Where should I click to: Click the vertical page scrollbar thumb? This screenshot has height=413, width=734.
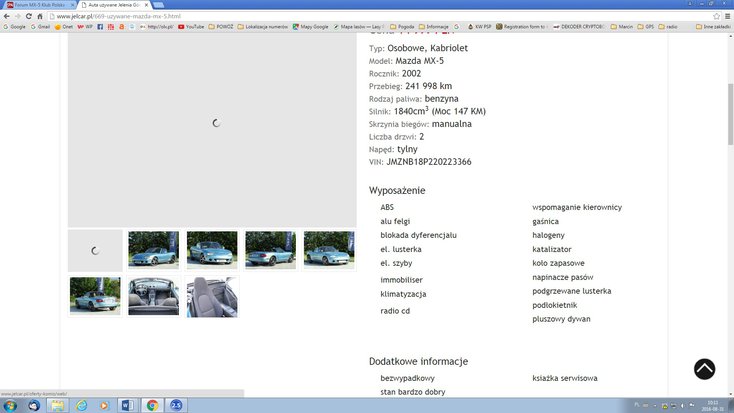[730, 114]
